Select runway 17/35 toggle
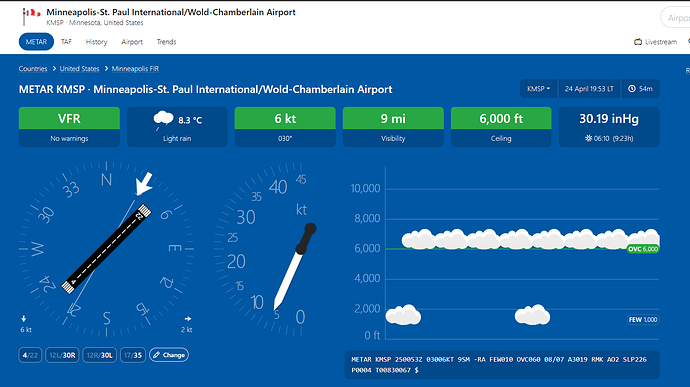Image resolution: width=690 pixels, height=387 pixels. (132, 355)
